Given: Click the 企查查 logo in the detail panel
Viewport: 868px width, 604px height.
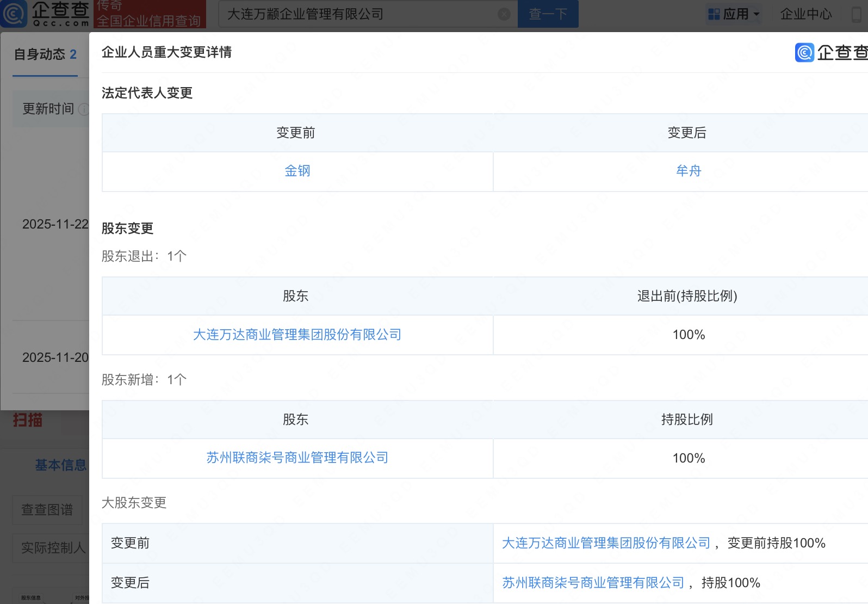Looking at the screenshot, I should click(x=830, y=52).
